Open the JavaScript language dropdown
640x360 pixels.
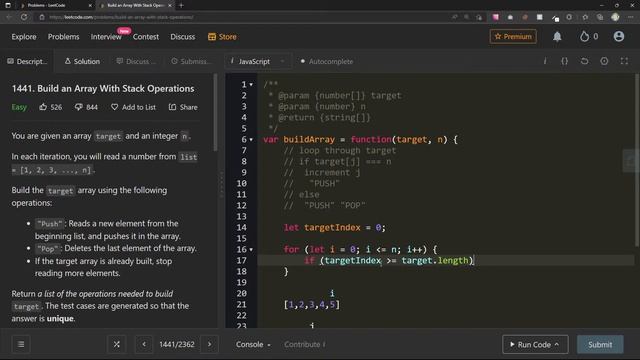[x=258, y=61]
